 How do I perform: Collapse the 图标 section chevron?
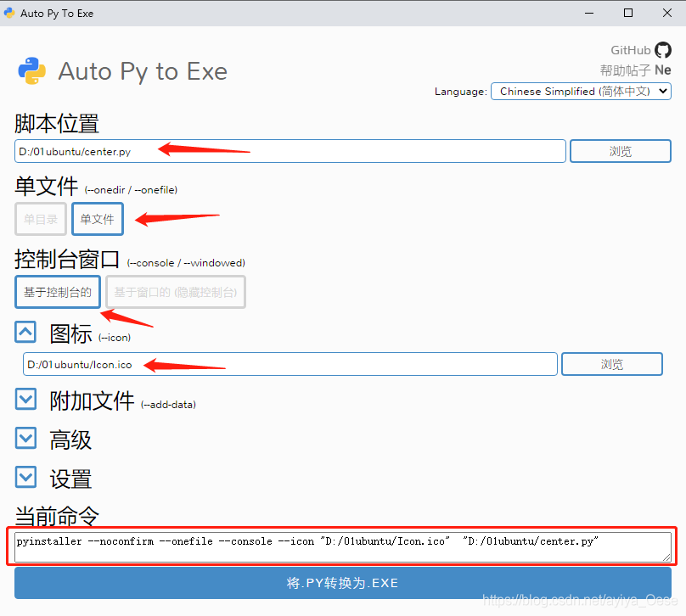click(26, 333)
